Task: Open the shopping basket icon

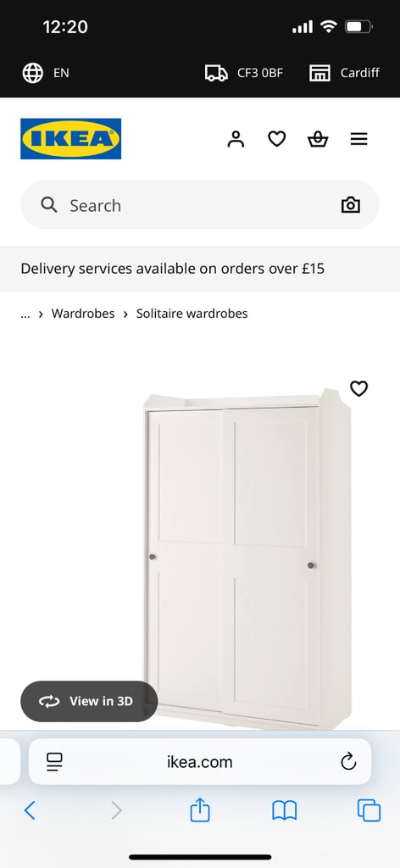Action: tap(318, 139)
